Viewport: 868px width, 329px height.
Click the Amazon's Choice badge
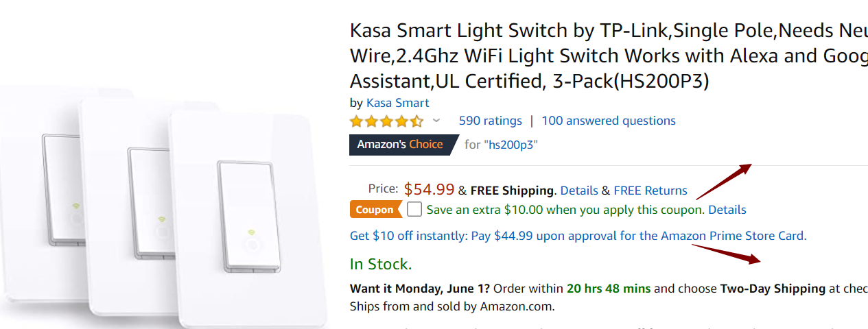coord(400,145)
